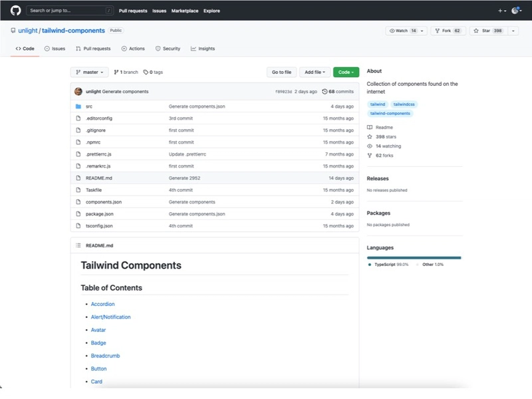Screen dimensions: 532x399
Task: Jump to Breadcrumb section
Action: 105,356
